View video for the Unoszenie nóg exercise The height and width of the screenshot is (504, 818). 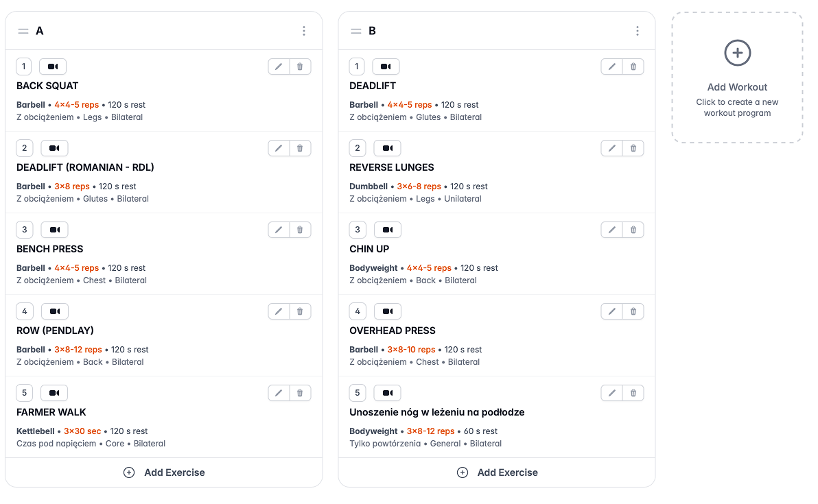click(387, 393)
